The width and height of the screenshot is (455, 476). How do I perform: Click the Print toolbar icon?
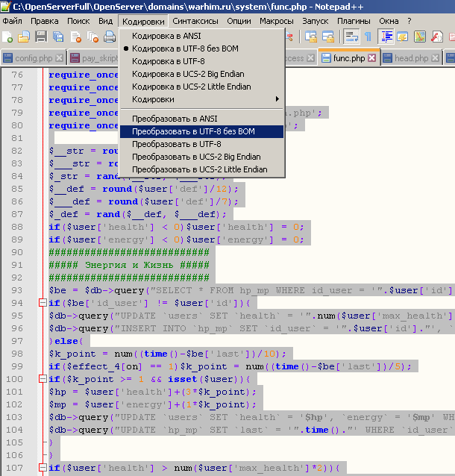(x=110, y=37)
